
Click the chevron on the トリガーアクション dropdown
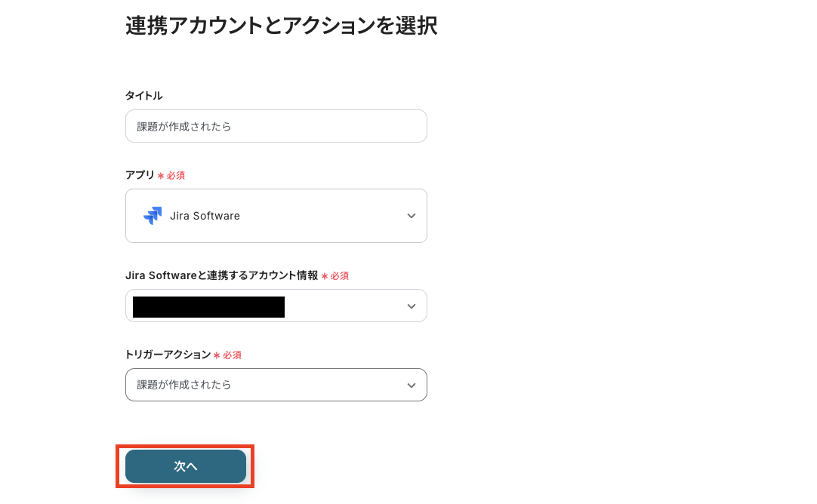pos(412,385)
